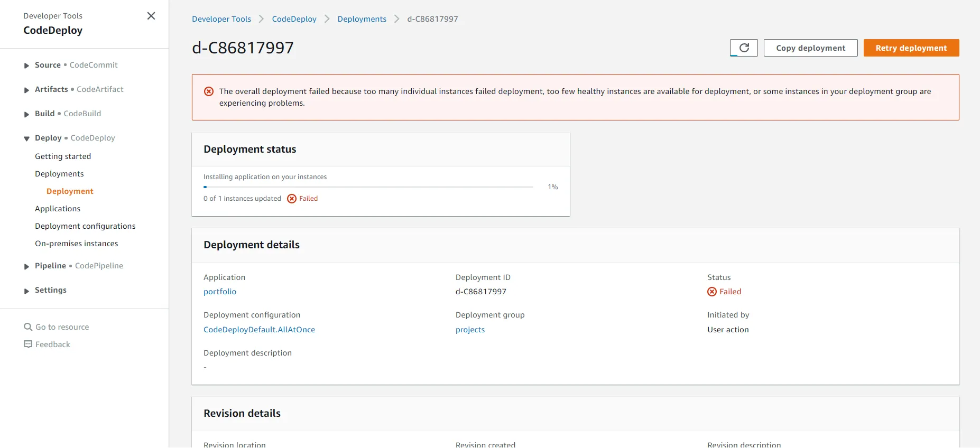This screenshot has height=448, width=980.
Task: Click the d-C86817997 page heading
Action: pyautogui.click(x=243, y=48)
